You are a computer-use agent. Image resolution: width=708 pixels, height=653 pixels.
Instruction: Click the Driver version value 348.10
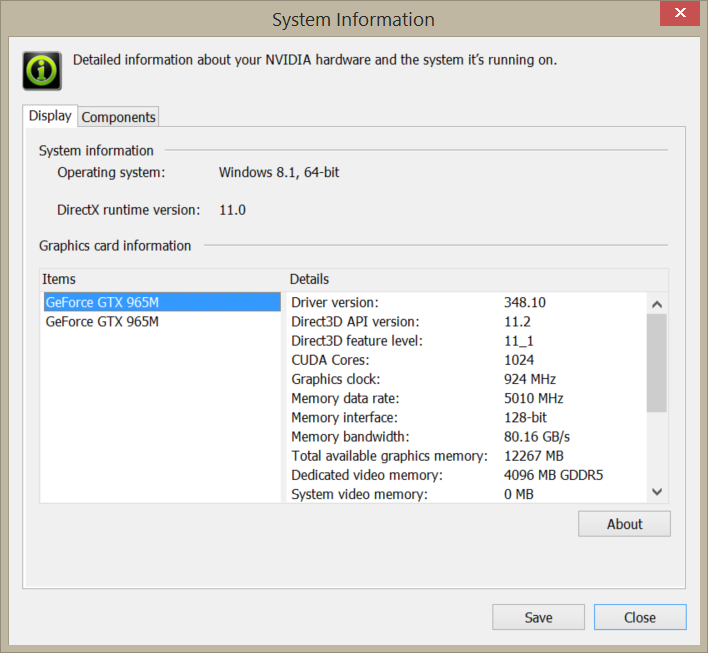point(525,302)
